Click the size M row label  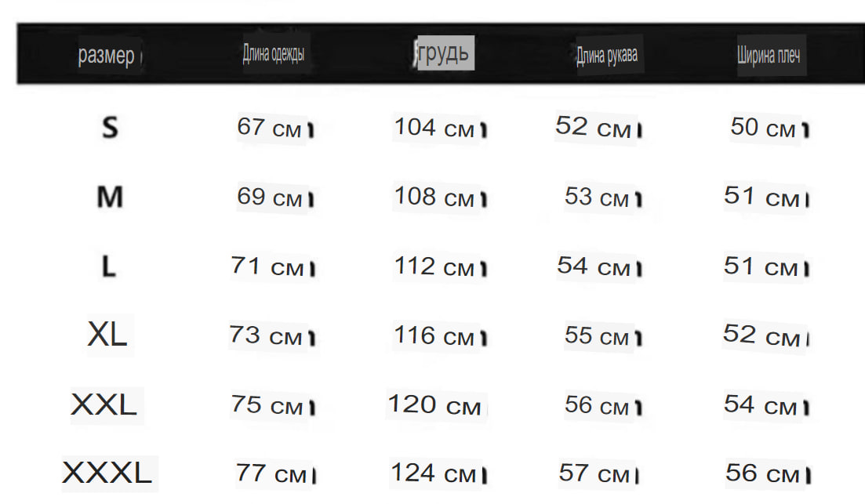tap(110, 197)
